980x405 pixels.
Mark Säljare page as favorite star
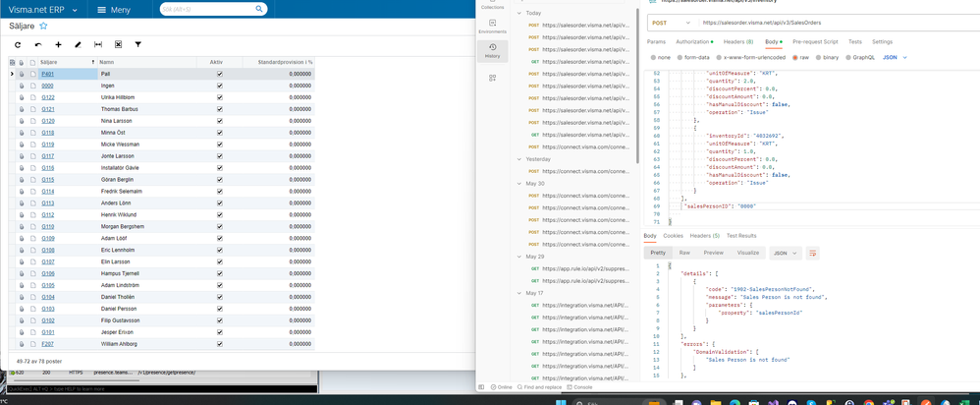tap(43, 26)
